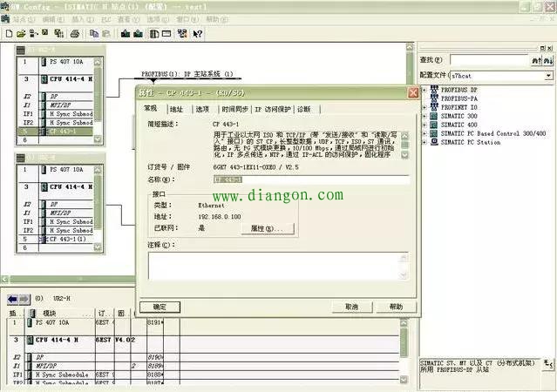557x392 pixels.
Task: Switch to the 时间同步 tab
Action: 234,110
